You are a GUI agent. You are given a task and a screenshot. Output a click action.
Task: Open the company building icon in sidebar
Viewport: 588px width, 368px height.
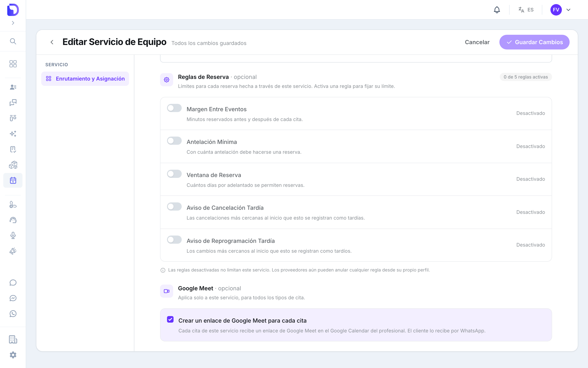tap(13, 339)
